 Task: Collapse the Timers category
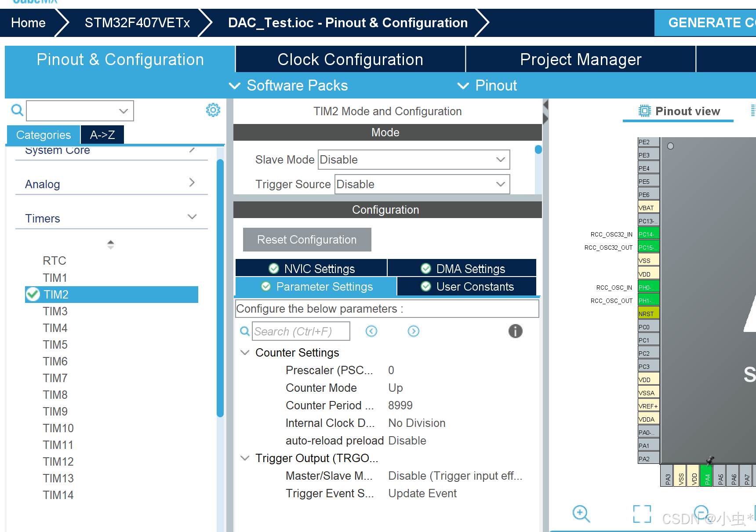point(111,218)
